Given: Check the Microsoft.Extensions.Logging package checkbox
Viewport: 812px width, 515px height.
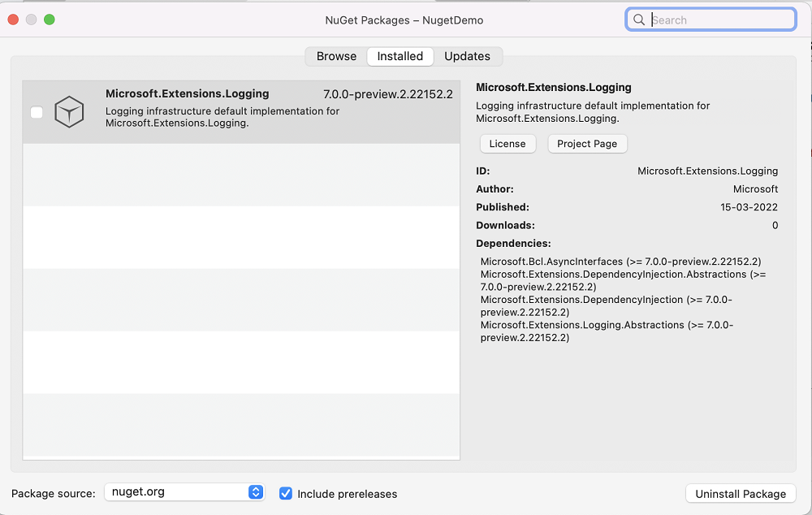Looking at the screenshot, I should coord(37,112).
